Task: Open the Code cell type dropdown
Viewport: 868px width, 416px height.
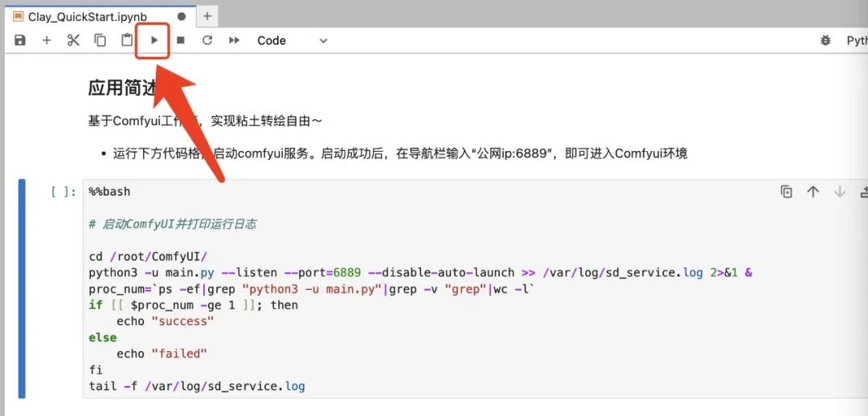Action: point(292,40)
